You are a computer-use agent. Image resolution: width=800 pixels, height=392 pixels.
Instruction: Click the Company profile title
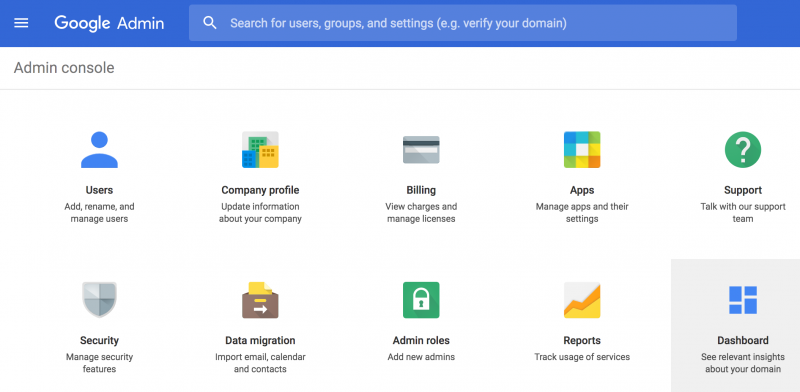point(260,190)
